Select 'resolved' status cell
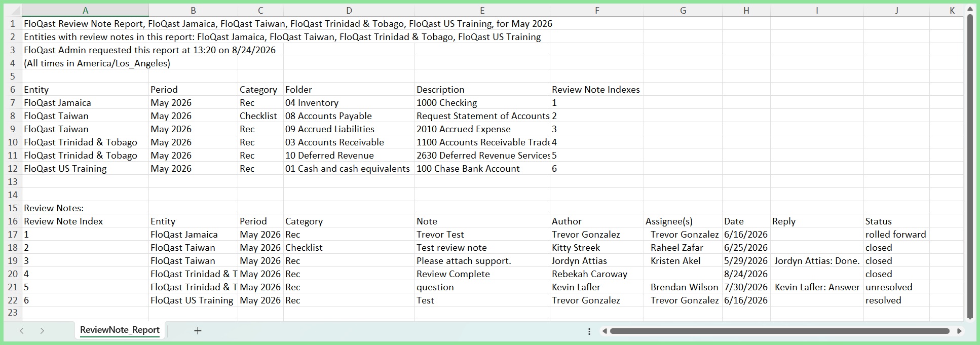This screenshot has width=980, height=345. (896, 300)
